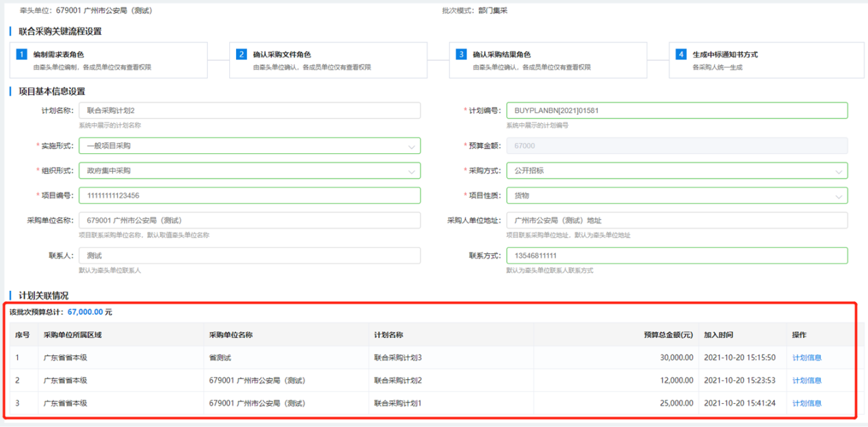Click the step 1 number badge
868x427 pixels.
(x=22, y=54)
